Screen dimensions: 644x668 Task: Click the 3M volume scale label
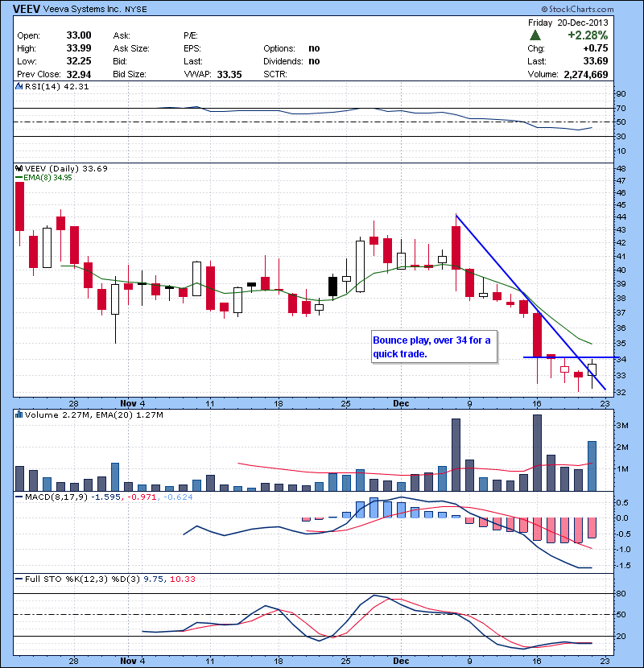click(x=622, y=425)
